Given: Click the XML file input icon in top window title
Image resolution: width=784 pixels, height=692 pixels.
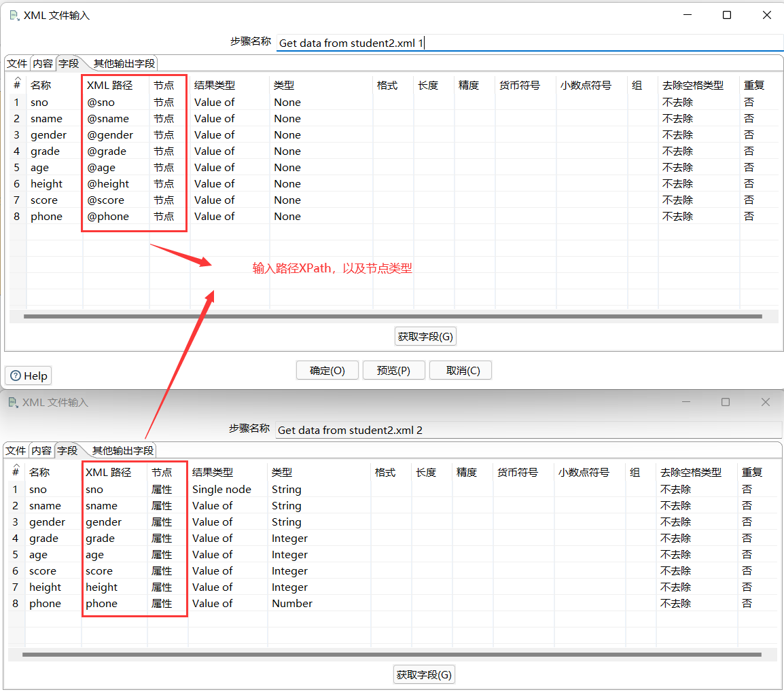Looking at the screenshot, I should pos(14,16).
